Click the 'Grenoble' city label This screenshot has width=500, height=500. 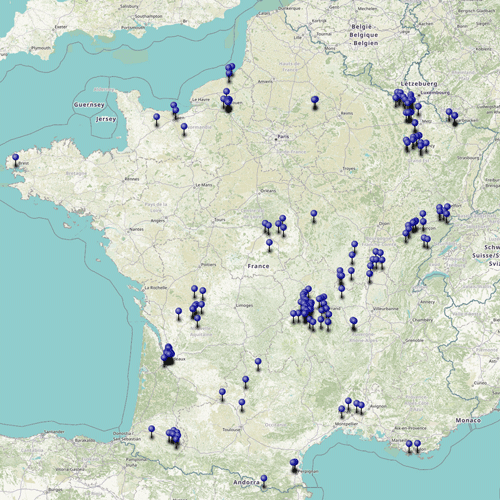click(414, 340)
